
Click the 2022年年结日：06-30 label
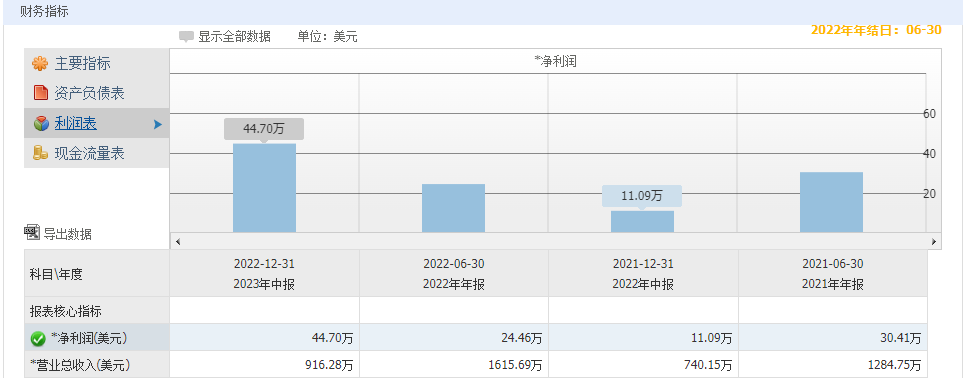[876, 30]
